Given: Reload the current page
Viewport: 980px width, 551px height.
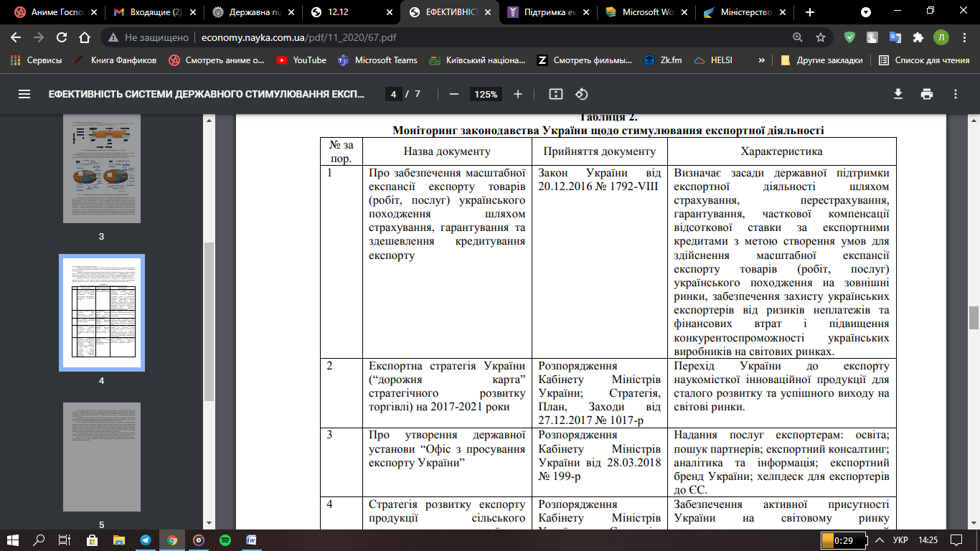Looking at the screenshot, I should [62, 37].
